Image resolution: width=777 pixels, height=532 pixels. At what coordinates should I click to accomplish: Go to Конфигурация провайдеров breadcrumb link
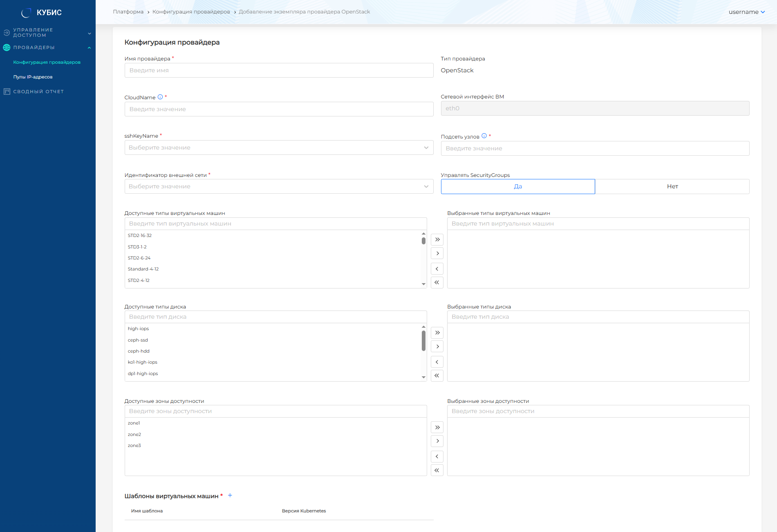pyautogui.click(x=191, y=12)
